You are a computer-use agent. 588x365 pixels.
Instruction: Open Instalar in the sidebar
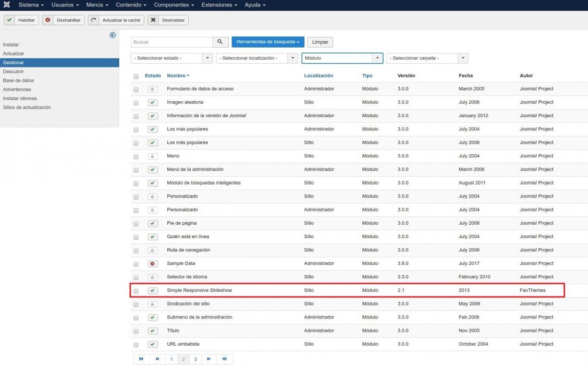11,44
